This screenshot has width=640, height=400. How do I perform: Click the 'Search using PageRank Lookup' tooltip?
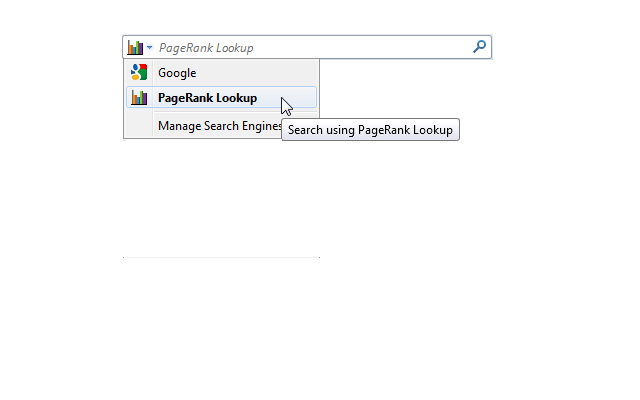tap(370, 130)
